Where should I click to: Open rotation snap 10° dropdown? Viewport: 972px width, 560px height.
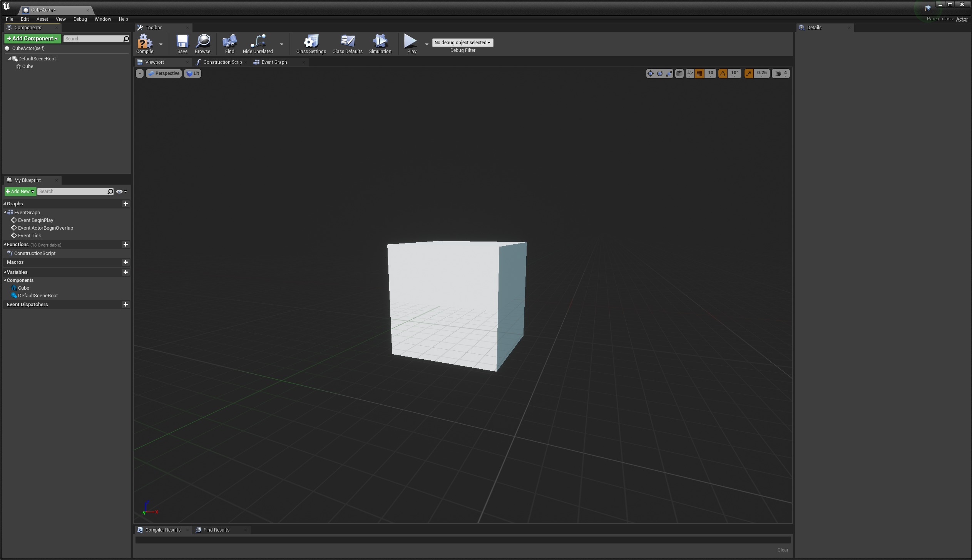tap(734, 73)
